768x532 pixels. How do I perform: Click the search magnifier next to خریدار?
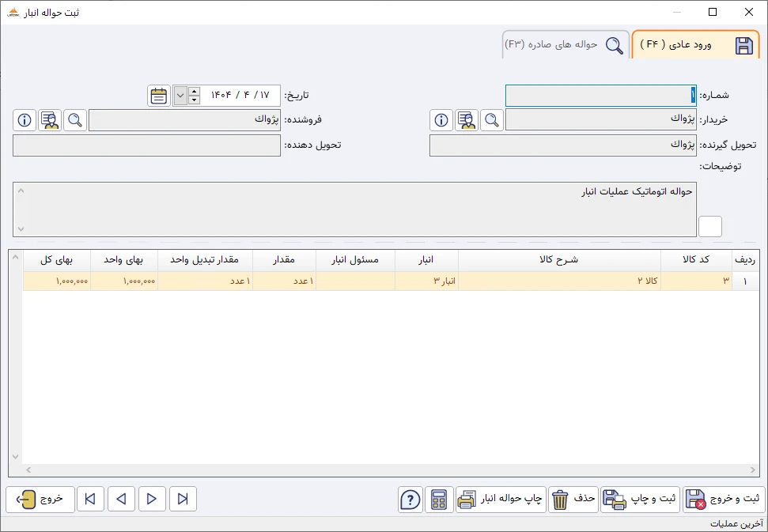(x=491, y=120)
